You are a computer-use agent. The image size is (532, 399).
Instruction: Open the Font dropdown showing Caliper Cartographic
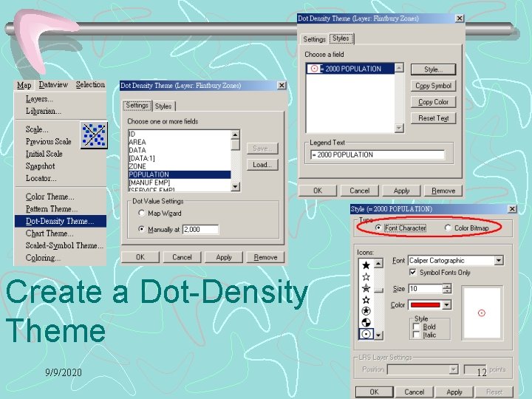499,261
